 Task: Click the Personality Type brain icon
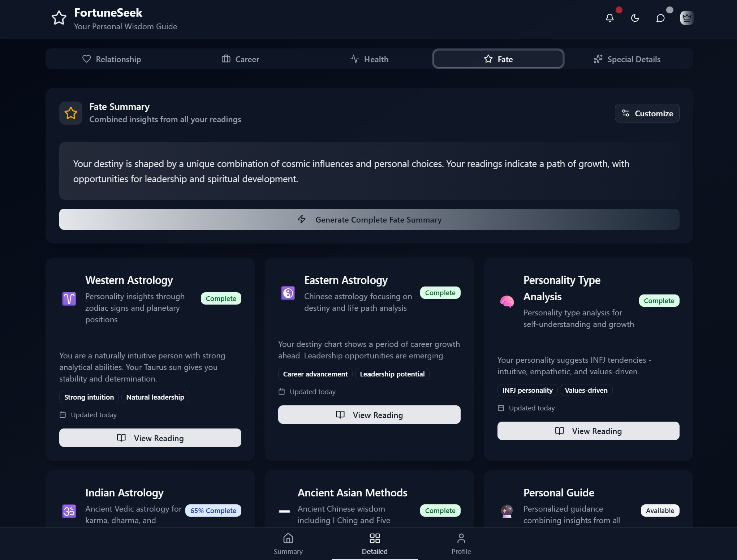pyautogui.click(x=507, y=301)
